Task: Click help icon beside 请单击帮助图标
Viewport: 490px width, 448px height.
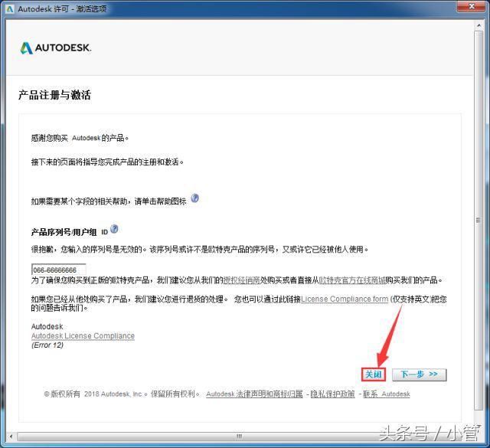Action: pos(194,198)
